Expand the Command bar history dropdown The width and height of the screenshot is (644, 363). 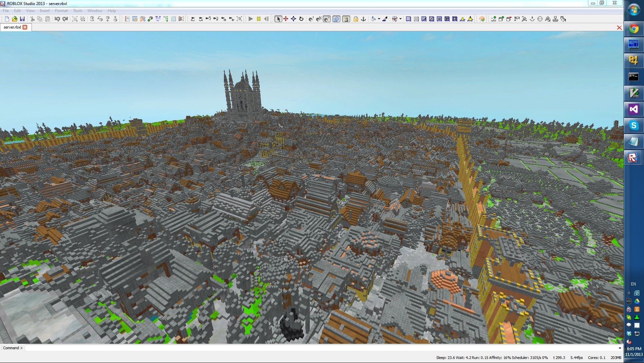coord(620,348)
